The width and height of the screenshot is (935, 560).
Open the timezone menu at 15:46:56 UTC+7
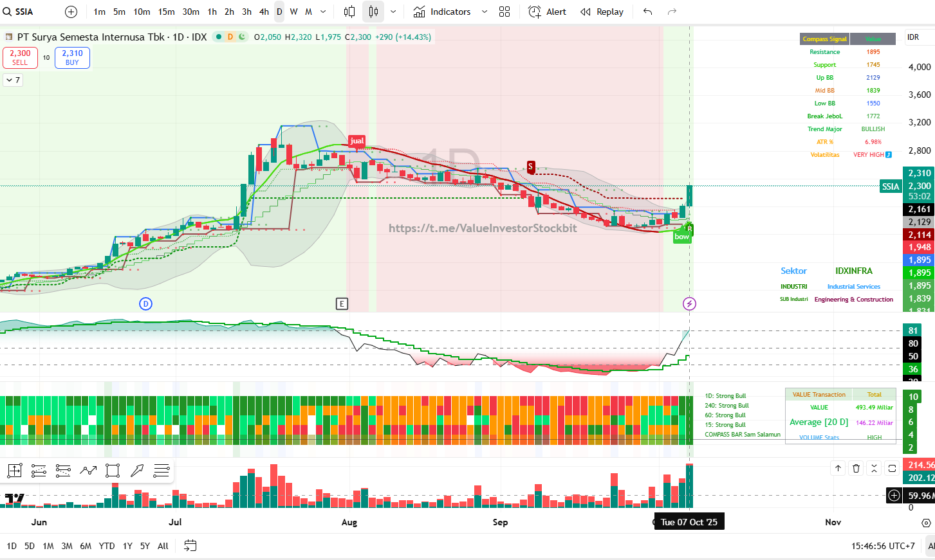pyautogui.click(x=883, y=546)
